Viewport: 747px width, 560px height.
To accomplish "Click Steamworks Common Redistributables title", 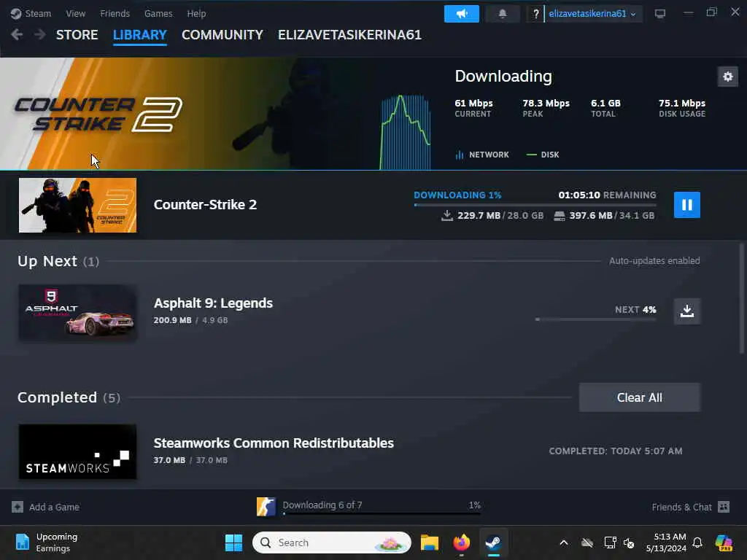I will coord(274,443).
